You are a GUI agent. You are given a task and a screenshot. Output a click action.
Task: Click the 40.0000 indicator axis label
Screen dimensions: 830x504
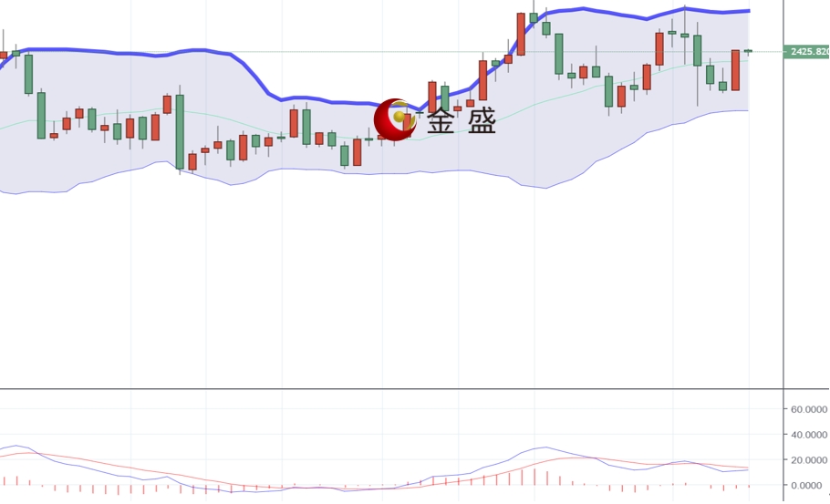[x=808, y=434]
